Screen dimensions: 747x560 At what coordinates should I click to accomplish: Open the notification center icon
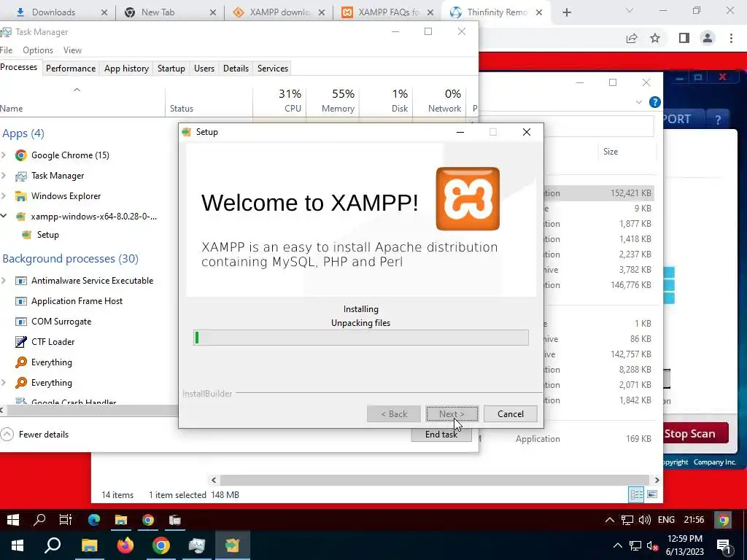[724, 545]
